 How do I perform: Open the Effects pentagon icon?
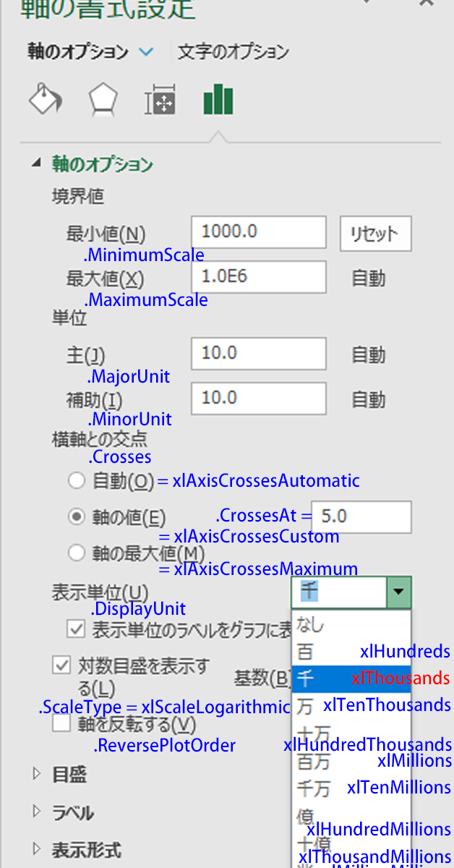tap(103, 100)
